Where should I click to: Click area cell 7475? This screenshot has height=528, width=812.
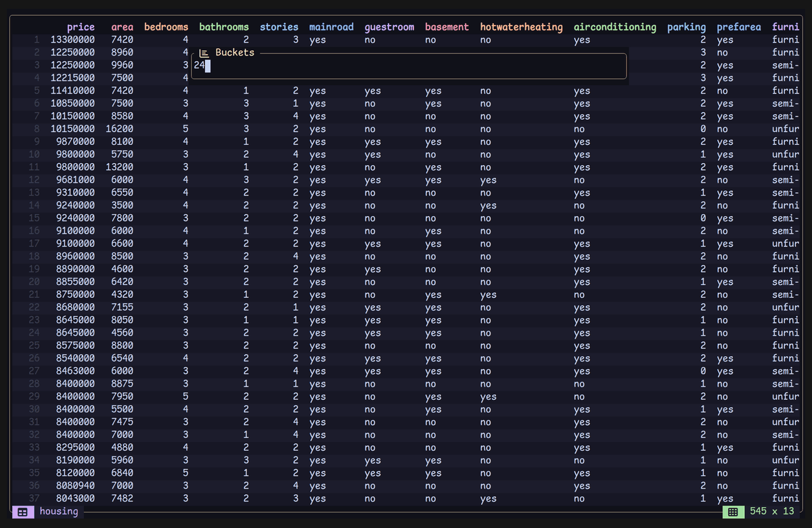tap(122, 422)
